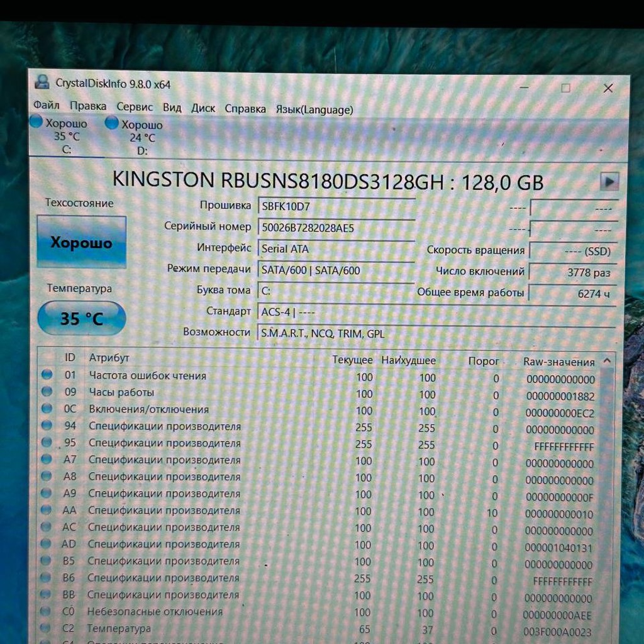This screenshot has height=644, width=644.
Task: Open the Вид menu
Action: [x=172, y=108]
